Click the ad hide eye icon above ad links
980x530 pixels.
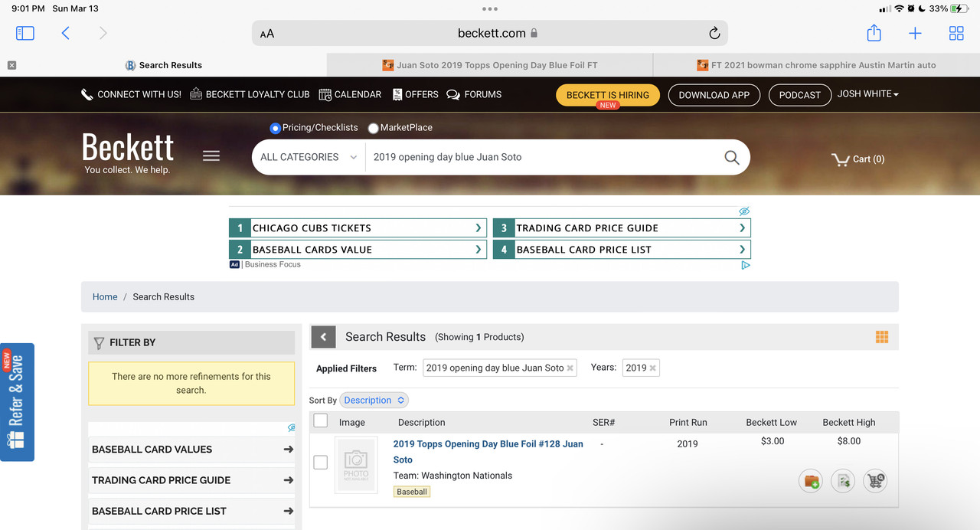744,211
